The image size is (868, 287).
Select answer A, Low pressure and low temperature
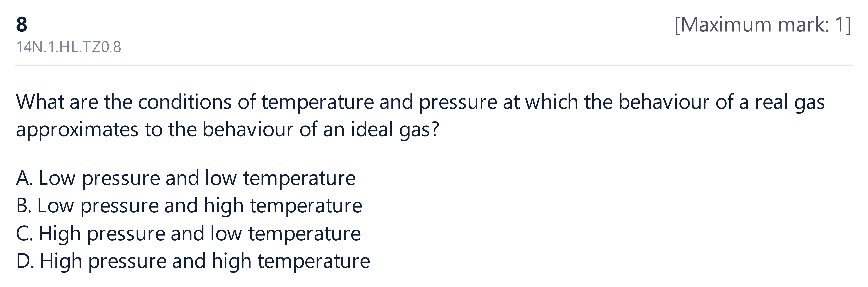click(186, 178)
